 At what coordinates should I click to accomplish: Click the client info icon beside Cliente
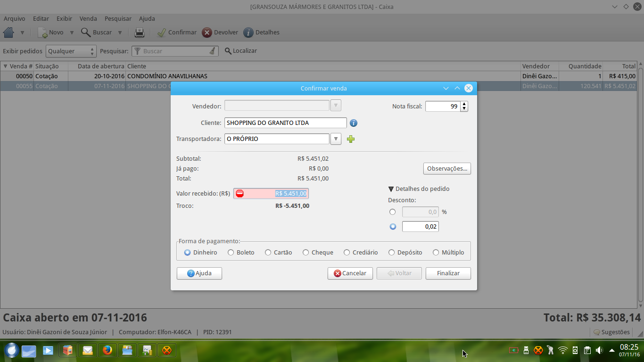(x=354, y=123)
